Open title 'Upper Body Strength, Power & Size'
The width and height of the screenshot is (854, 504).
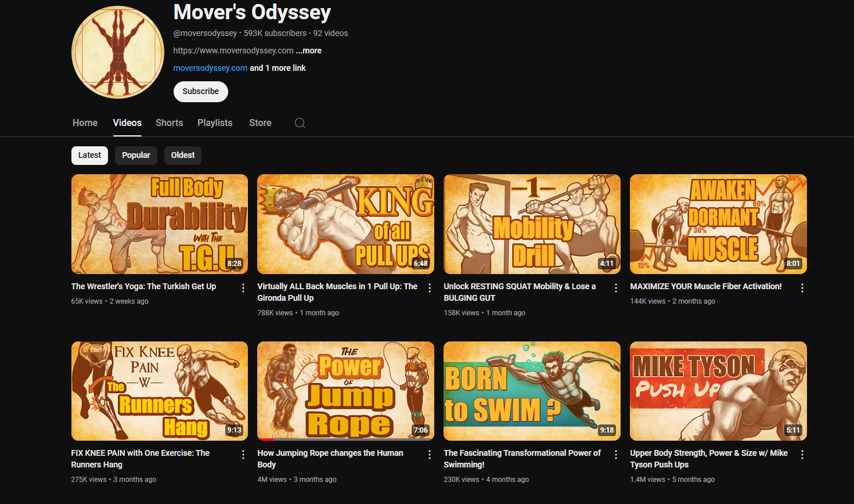pyautogui.click(x=709, y=459)
